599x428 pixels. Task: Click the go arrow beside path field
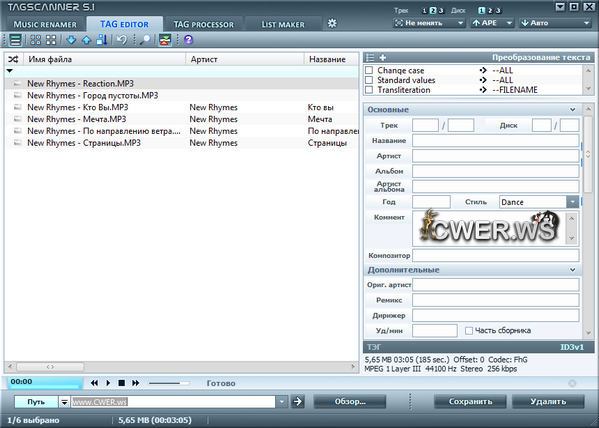click(x=298, y=402)
